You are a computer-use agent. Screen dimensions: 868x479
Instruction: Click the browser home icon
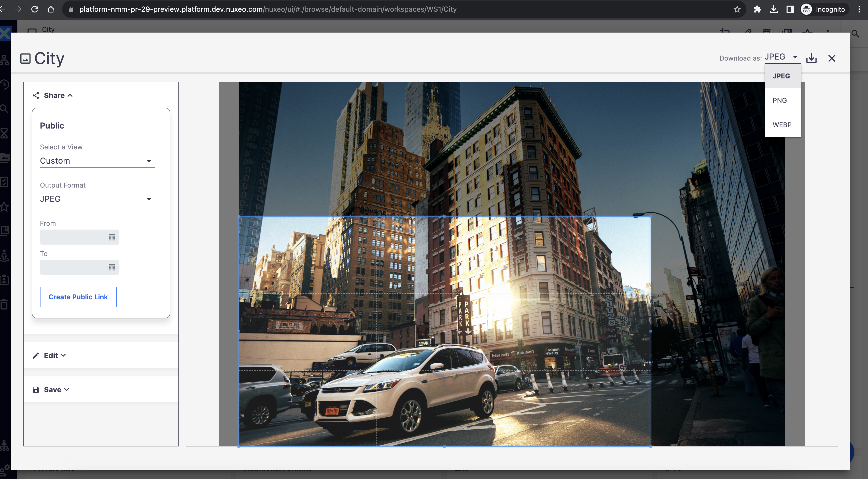(51, 9)
